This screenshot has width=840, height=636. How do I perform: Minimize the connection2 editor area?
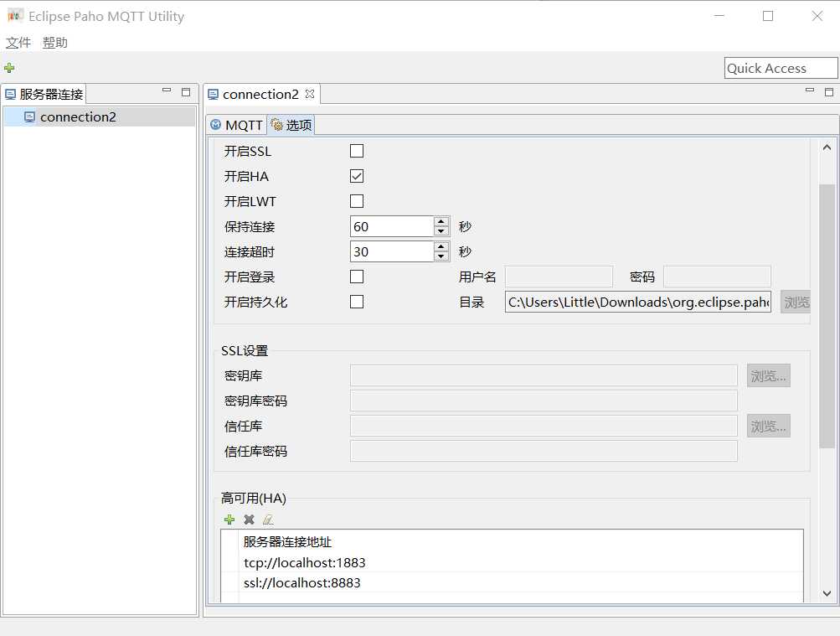tap(810, 91)
